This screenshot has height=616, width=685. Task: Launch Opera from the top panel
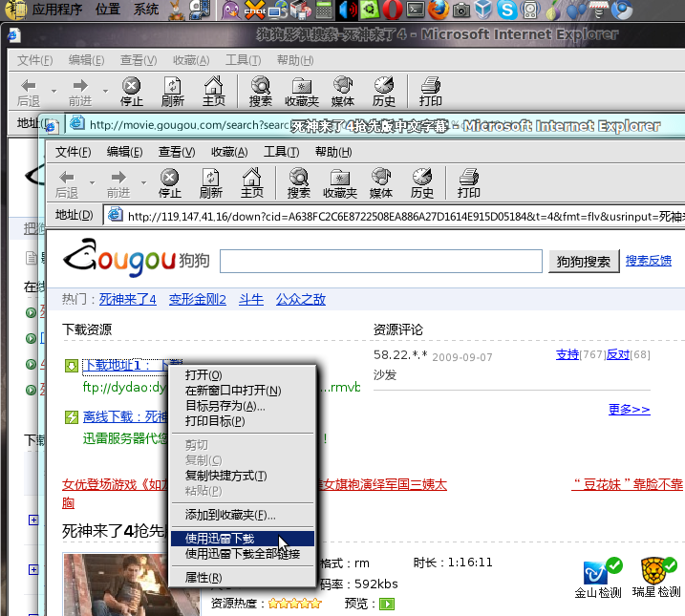393,10
